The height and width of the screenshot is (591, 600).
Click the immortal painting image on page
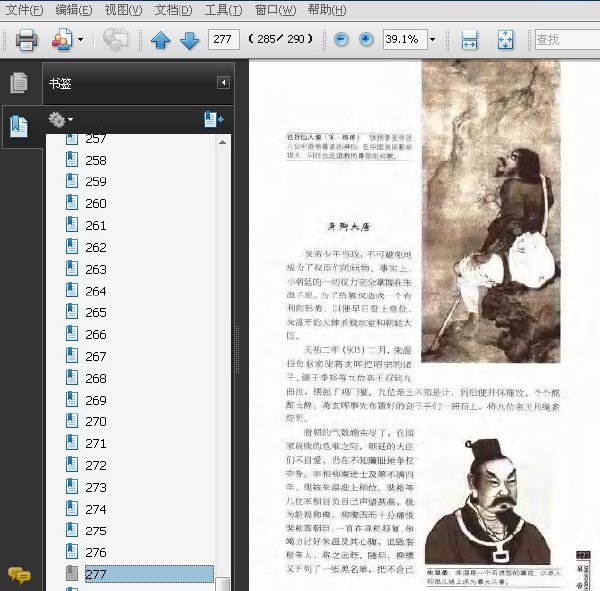[x=491, y=211]
